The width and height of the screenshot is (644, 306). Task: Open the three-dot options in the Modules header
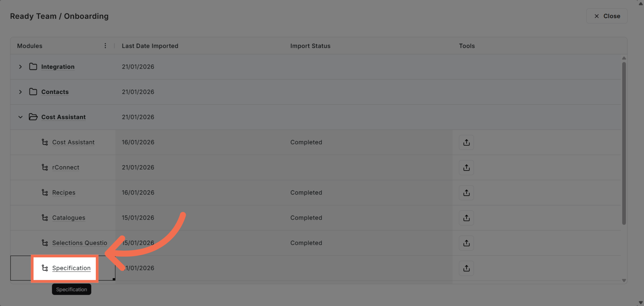click(x=105, y=46)
